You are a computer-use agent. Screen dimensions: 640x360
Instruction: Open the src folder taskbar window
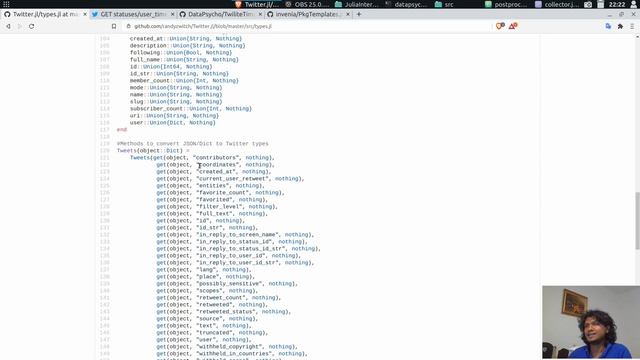tap(445, 4)
